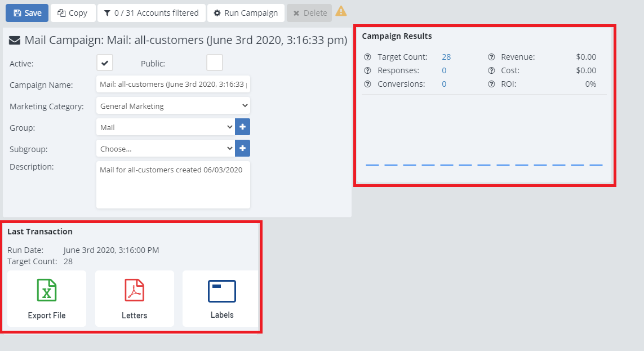Click the Excel Export File icon
The height and width of the screenshot is (351, 644).
pos(47,291)
